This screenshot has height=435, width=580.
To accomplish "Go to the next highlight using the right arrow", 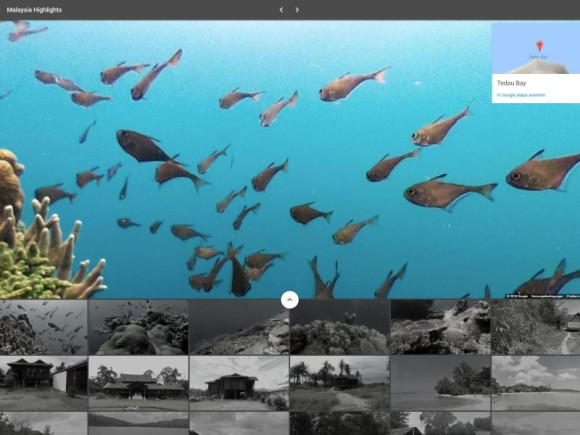I will (x=297, y=10).
